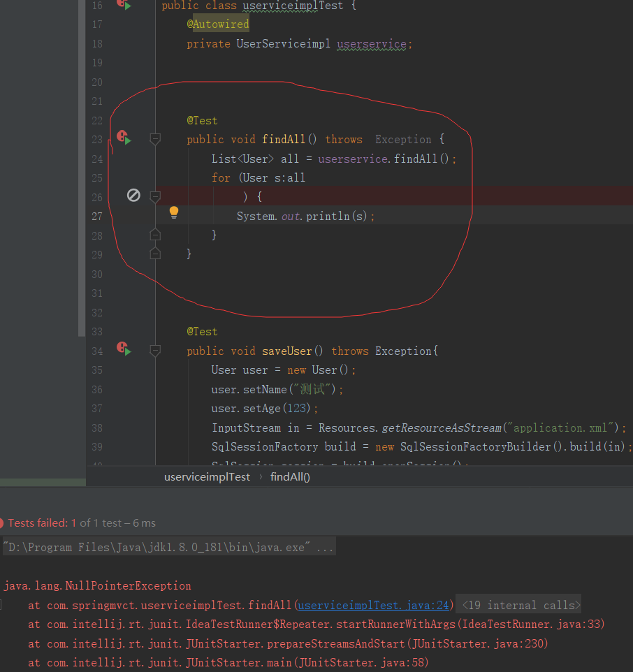The width and height of the screenshot is (633, 672).
Task: Click the java.exe command line fold
Action: click(169, 547)
